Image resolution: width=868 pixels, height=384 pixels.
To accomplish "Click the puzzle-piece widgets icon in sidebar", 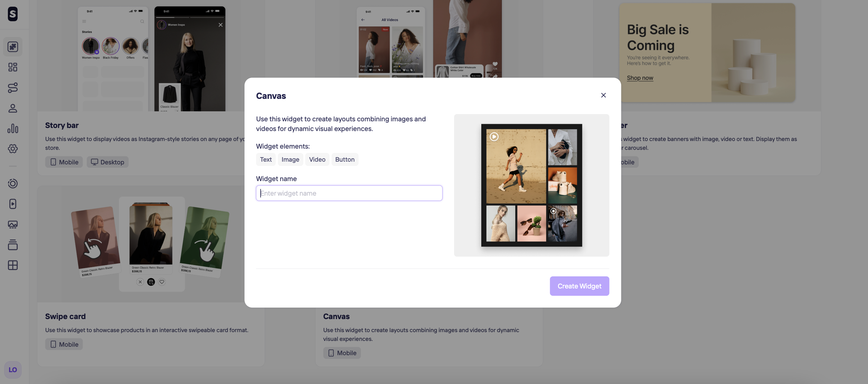I will (13, 46).
